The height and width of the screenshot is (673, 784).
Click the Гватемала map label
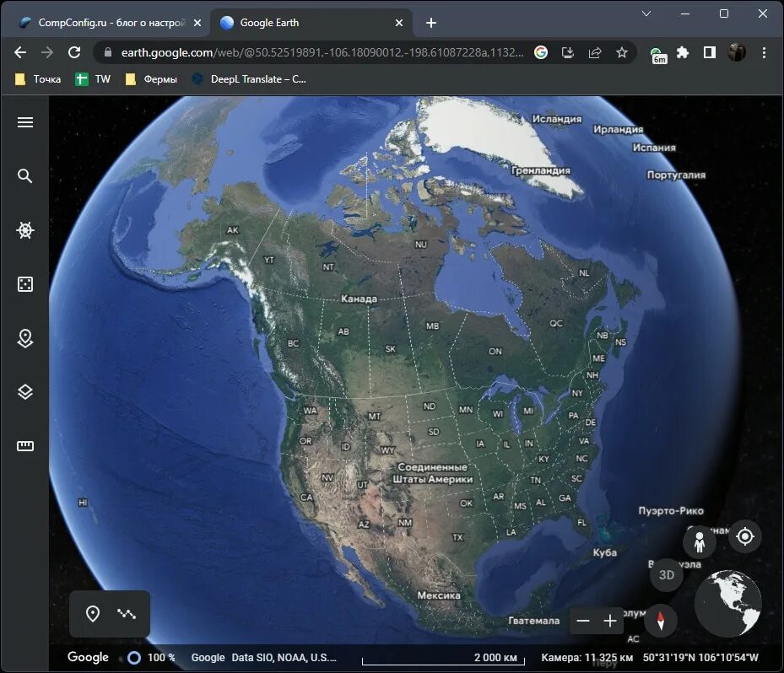pos(533,621)
